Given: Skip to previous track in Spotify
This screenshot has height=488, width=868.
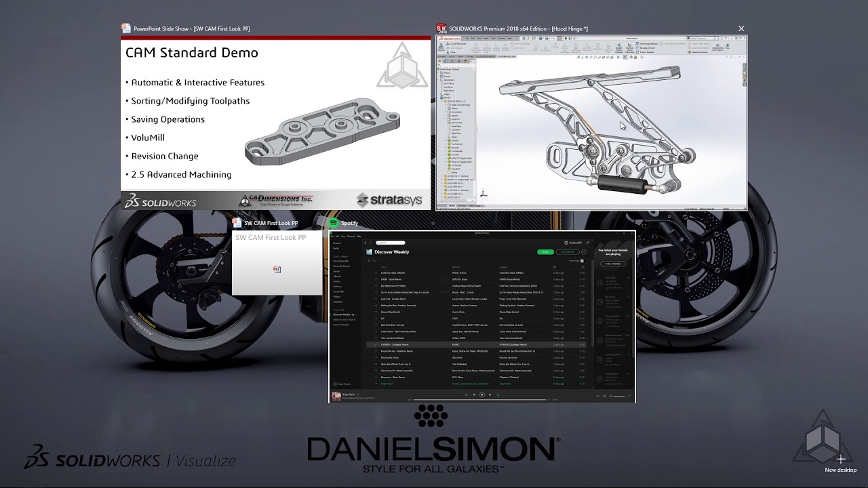Looking at the screenshot, I should pos(474,394).
